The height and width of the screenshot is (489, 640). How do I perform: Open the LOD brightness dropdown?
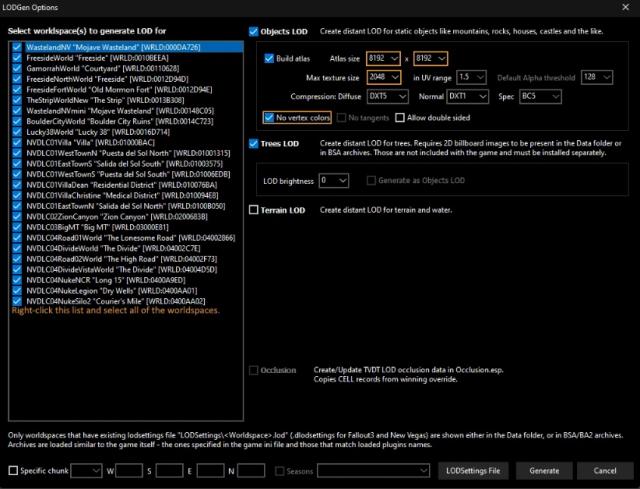click(334, 180)
